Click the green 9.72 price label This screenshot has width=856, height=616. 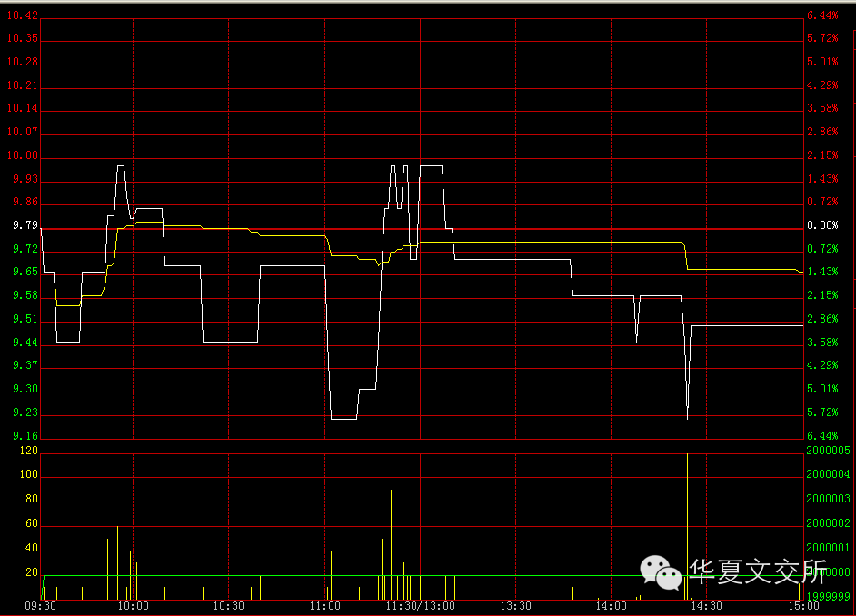25,249
